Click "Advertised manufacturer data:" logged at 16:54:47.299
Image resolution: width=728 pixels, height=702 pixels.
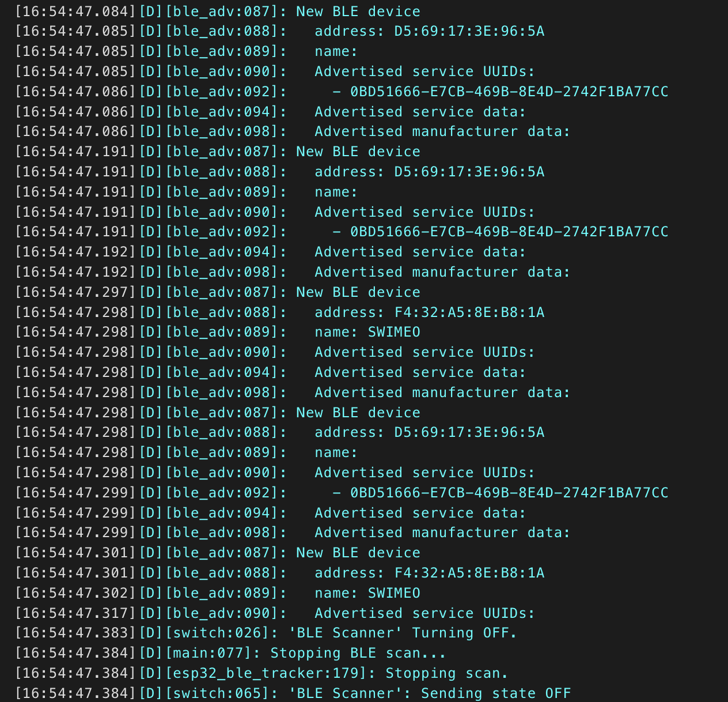click(442, 533)
